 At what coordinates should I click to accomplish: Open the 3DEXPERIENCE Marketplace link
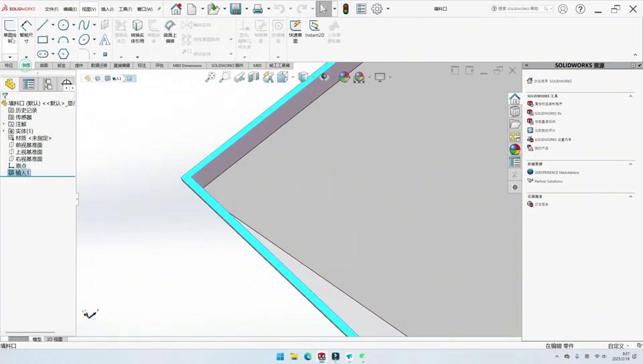556,173
